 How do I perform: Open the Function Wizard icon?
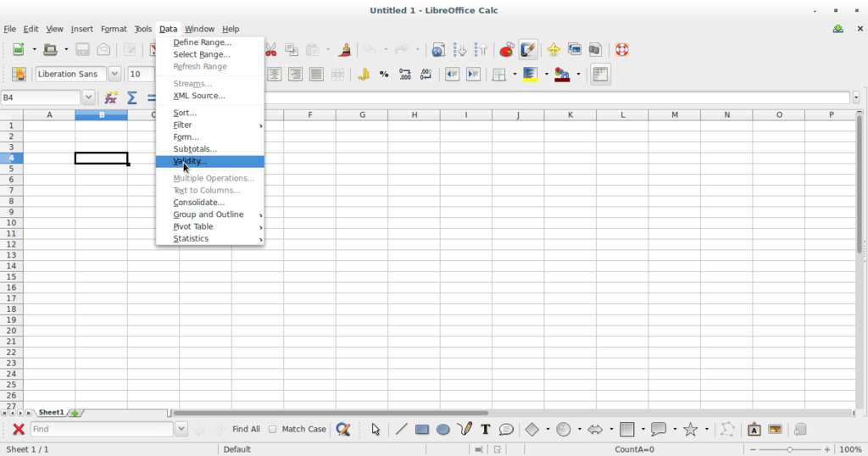(x=111, y=97)
